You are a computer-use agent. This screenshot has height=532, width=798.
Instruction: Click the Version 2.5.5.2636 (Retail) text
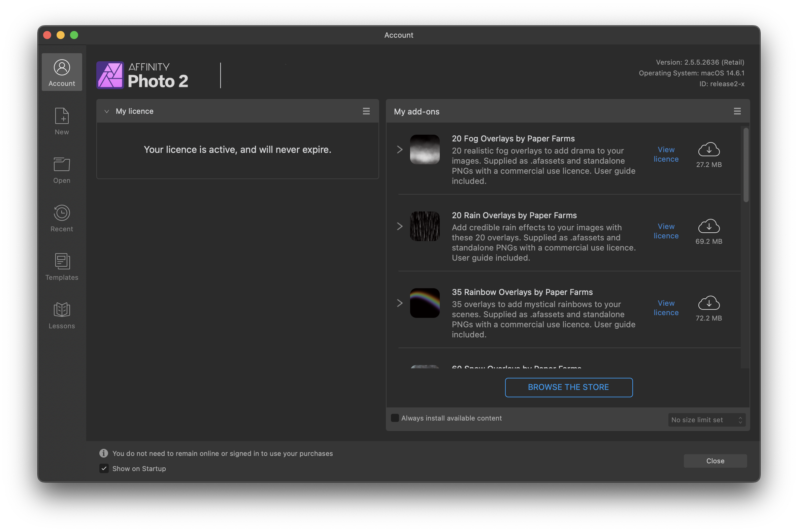[700, 62]
